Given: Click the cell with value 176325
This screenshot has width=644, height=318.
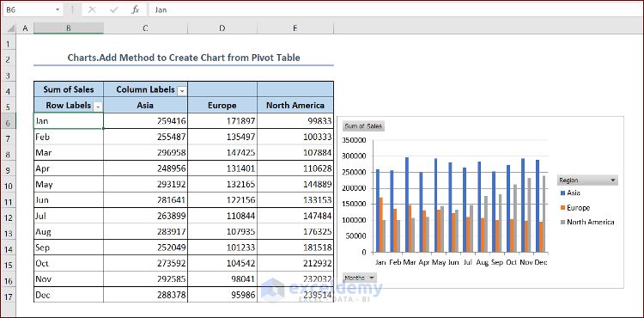Looking at the screenshot, I should pyautogui.click(x=295, y=232).
